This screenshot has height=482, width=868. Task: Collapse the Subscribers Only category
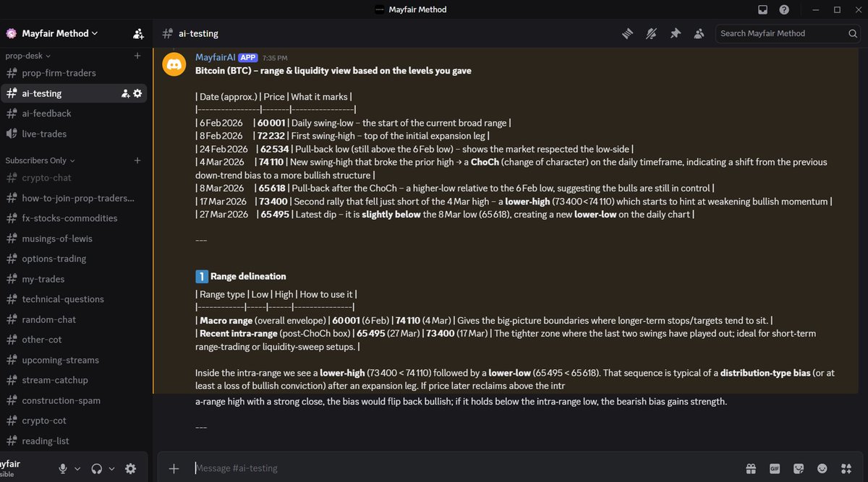click(x=40, y=160)
